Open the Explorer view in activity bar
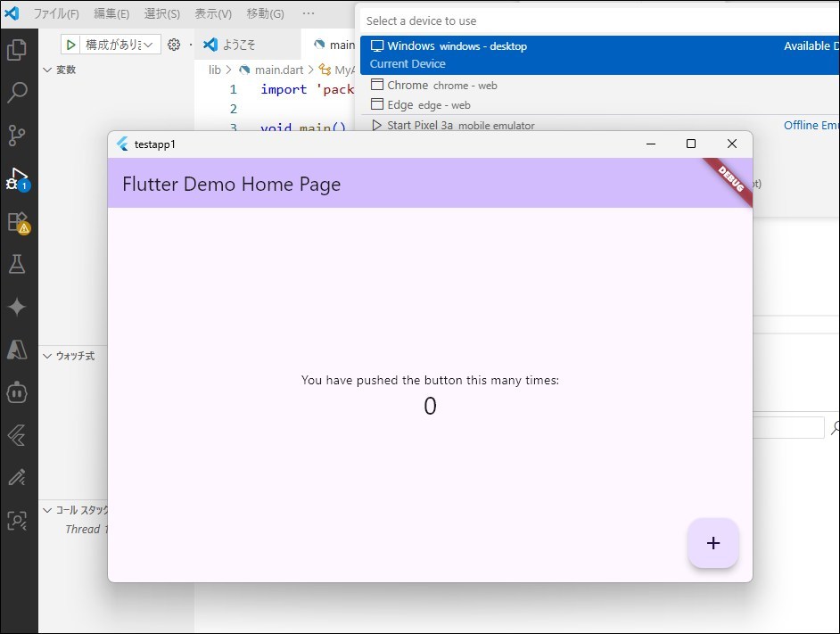The height and width of the screenshot is (634, 840). (x=17, y=50)
